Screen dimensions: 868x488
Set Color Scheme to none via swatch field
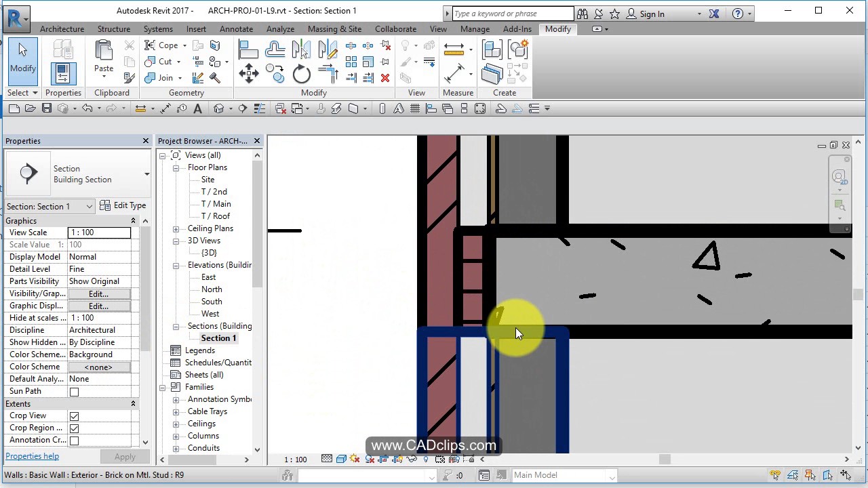98,366
